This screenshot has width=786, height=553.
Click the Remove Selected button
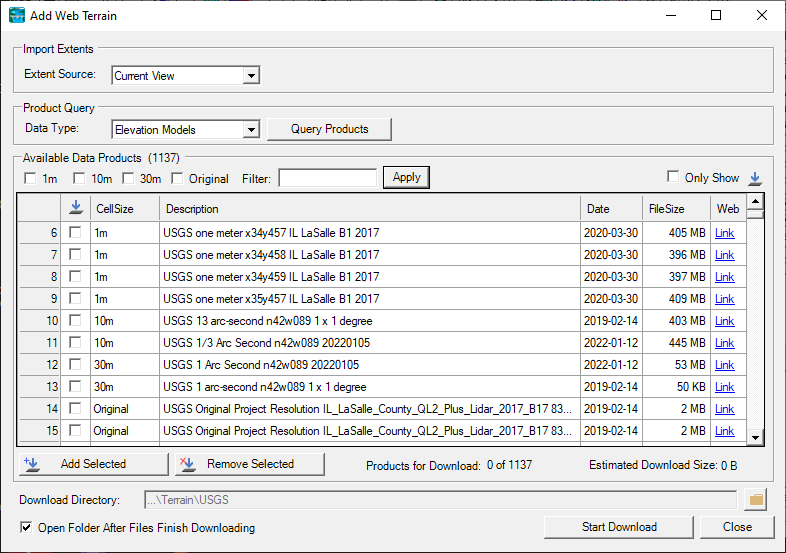pyautogui.click(x=249, y=464)
